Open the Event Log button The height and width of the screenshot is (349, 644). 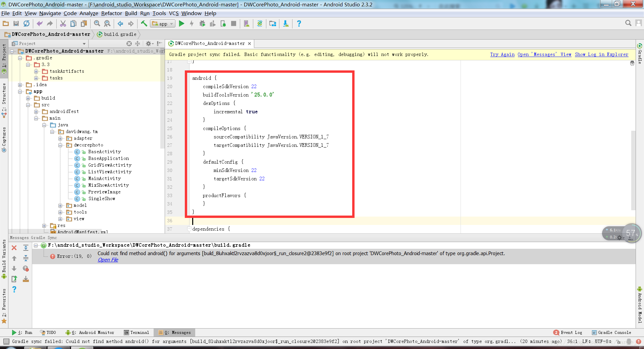[568, 333]
